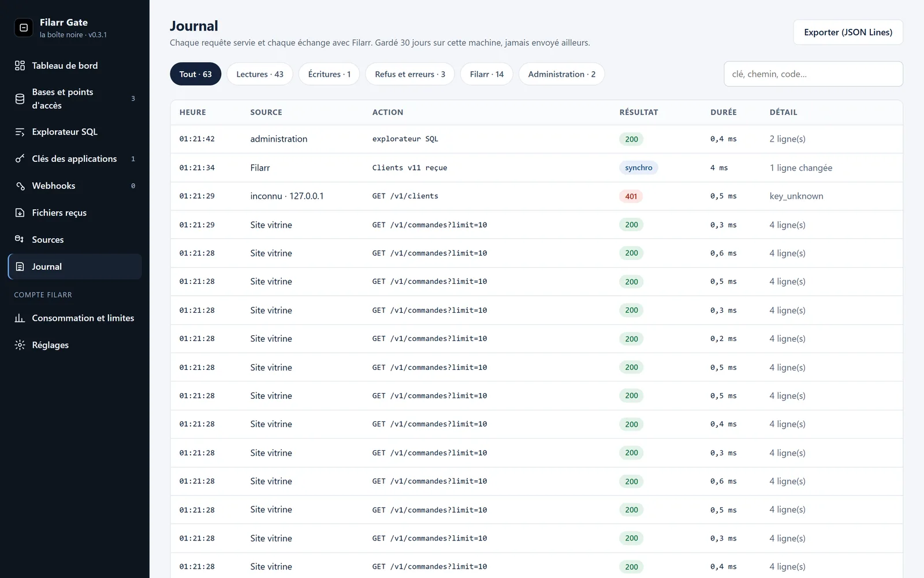Select the Tout · 63 filter
The width and height of the screenshot is (924, 578).
click(195, 74)
